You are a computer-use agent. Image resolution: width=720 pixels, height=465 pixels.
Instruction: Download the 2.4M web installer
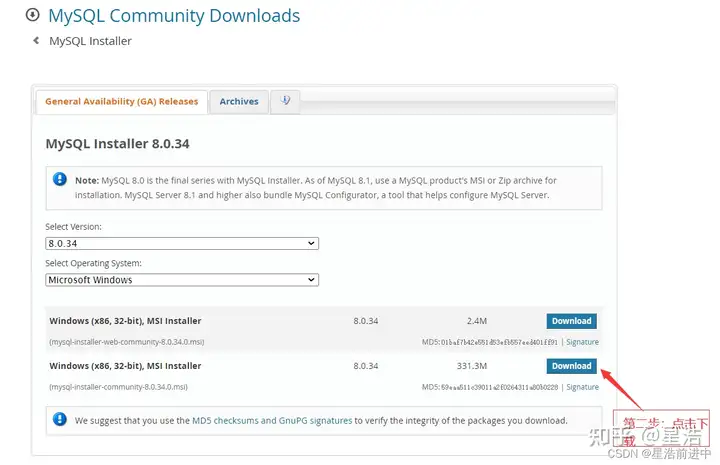(571, 321)
